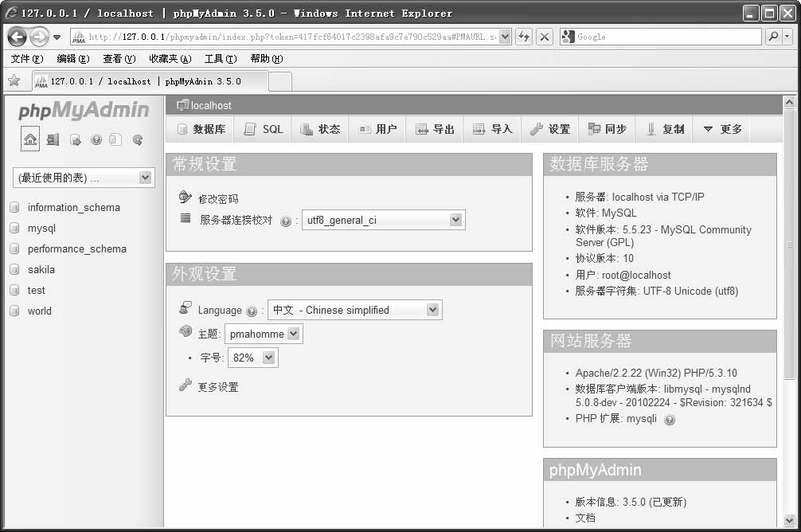Switch to the SQL tab
The image size is (801, 532).
point(264,129)
